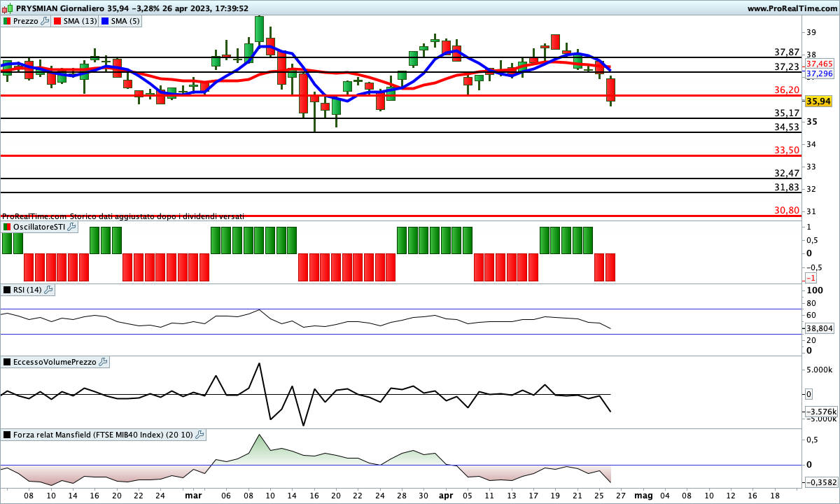Click the 37,23 level label

787,66
